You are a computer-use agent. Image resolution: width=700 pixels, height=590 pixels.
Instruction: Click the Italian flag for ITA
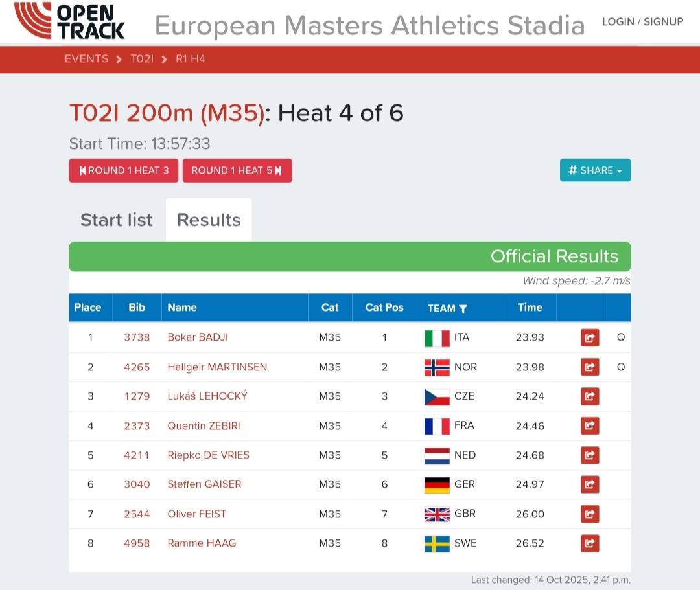tap(437, 338)
